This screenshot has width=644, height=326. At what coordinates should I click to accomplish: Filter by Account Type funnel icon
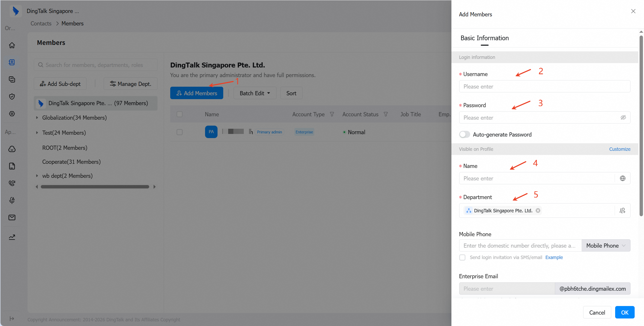point(332,114)
